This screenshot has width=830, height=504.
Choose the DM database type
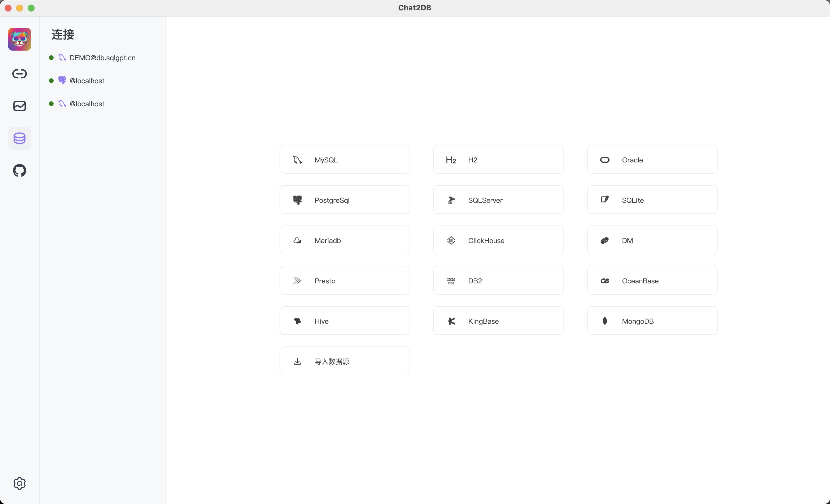tap(652, 240)
